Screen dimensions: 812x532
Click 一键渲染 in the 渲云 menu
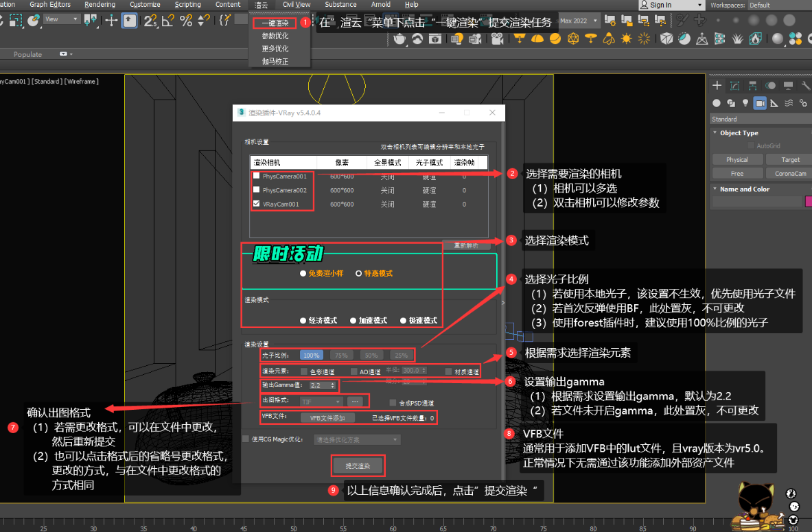(275, 23)
